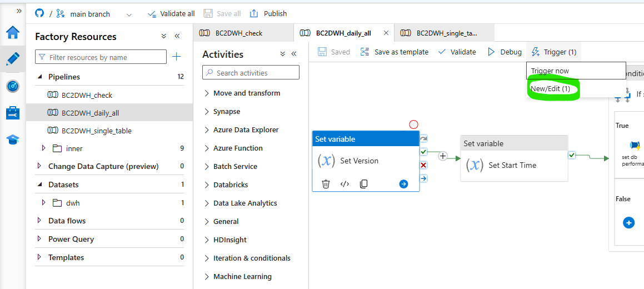Click the blue arrow on Set Version
The width and height of the screenshot is (644, 289).
pos(403,184)
